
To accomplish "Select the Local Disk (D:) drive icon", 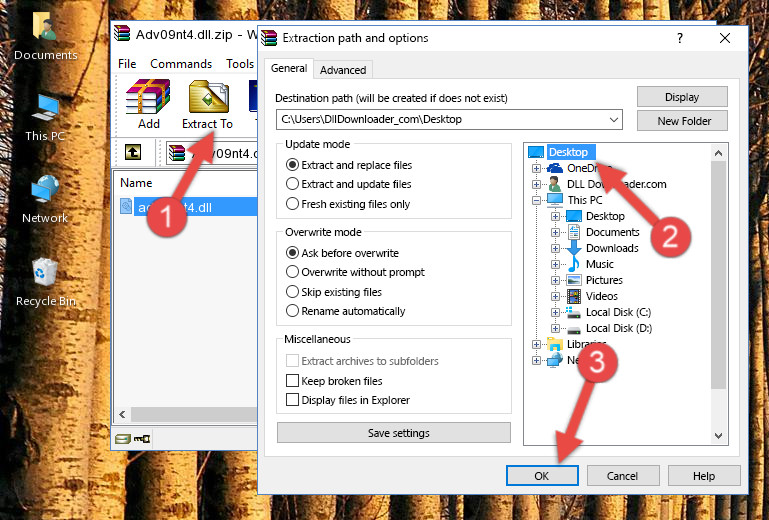I will (x=573, y=329).
